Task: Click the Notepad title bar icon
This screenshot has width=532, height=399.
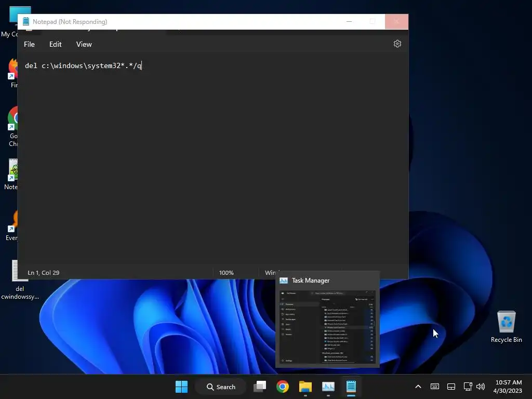Action: click(x=26, y=22)
